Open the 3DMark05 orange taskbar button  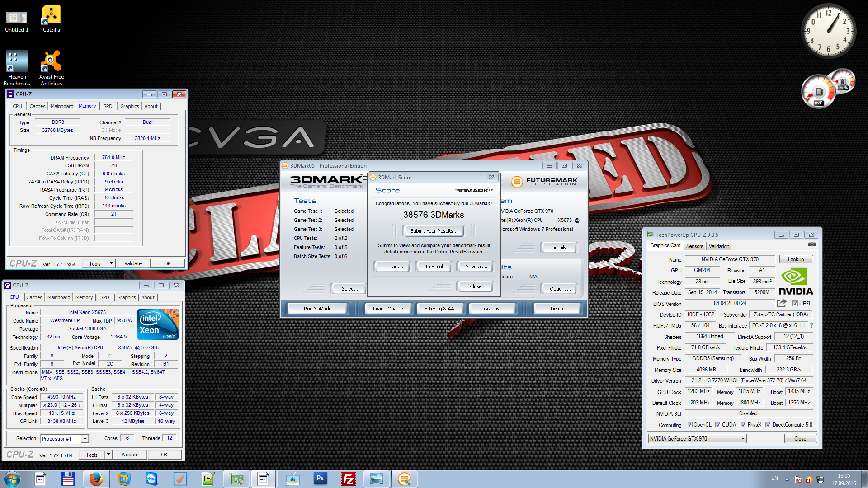pos(405,479)
